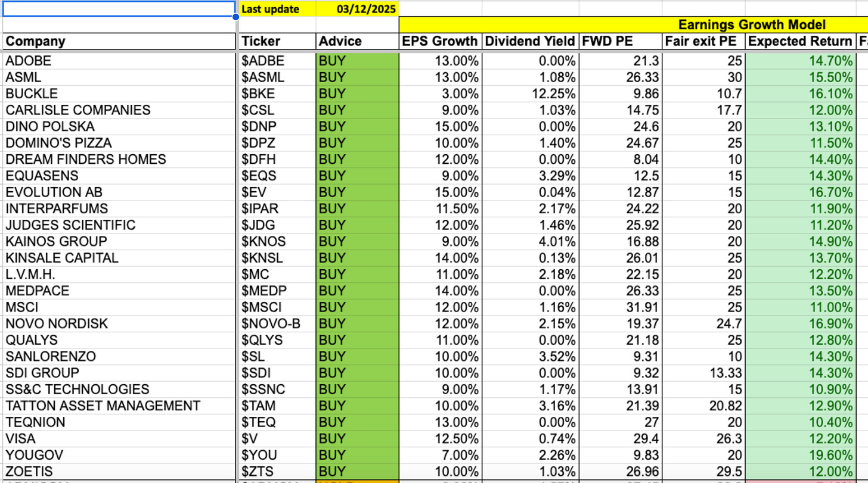
Task: Click the Fair exit PE column header
Action: (x=704, y=41)
